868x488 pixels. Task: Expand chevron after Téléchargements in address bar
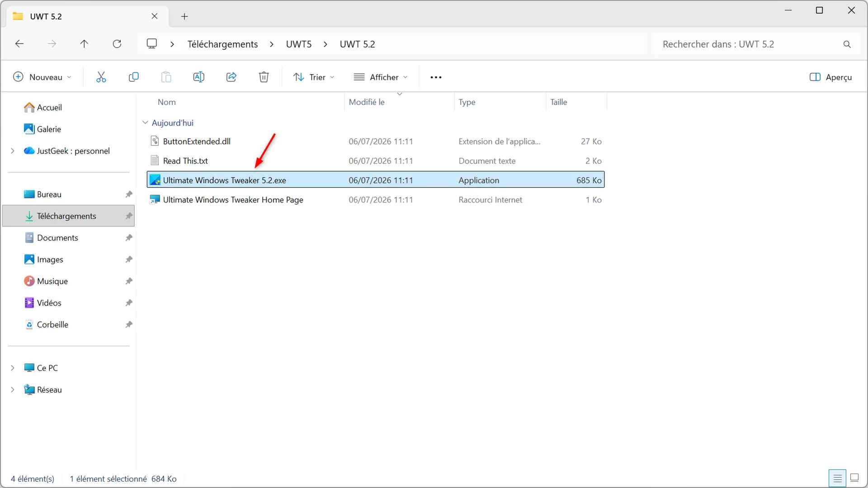(x=272, y=44)
